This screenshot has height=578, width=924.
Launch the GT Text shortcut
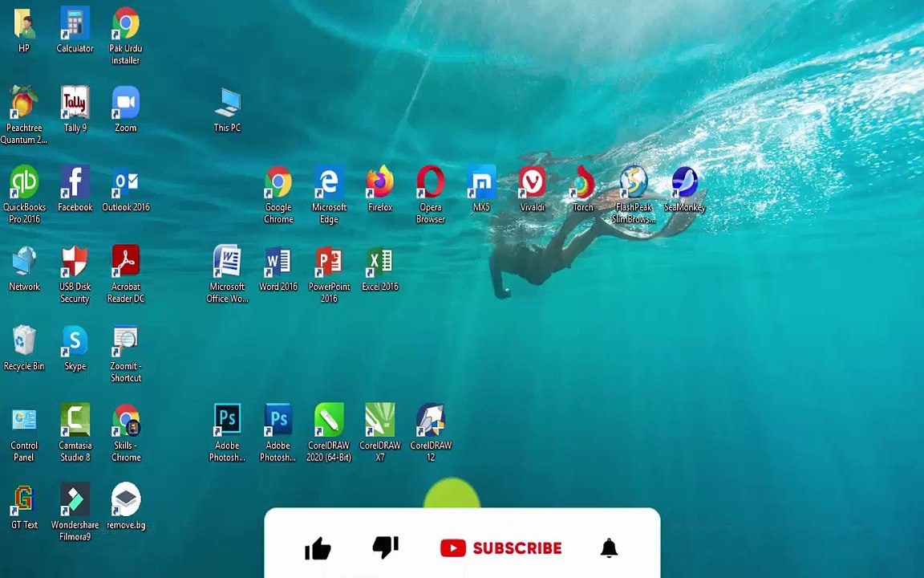pos(23,499)
